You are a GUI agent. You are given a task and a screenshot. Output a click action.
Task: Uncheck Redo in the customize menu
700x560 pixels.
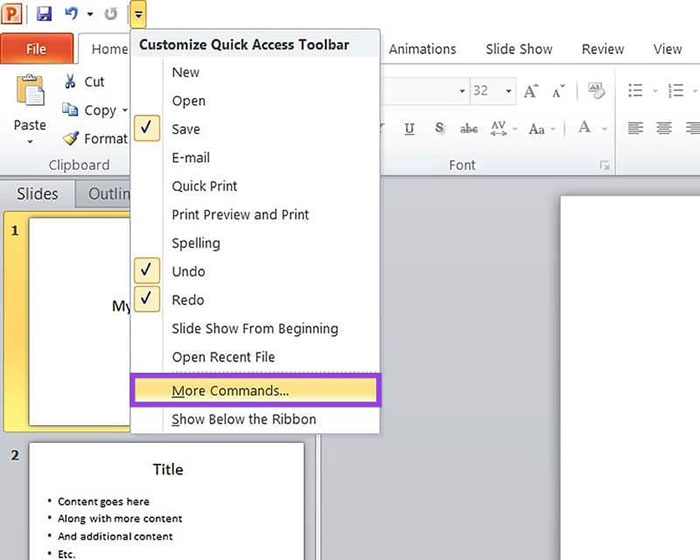click(x=147, y=300)
